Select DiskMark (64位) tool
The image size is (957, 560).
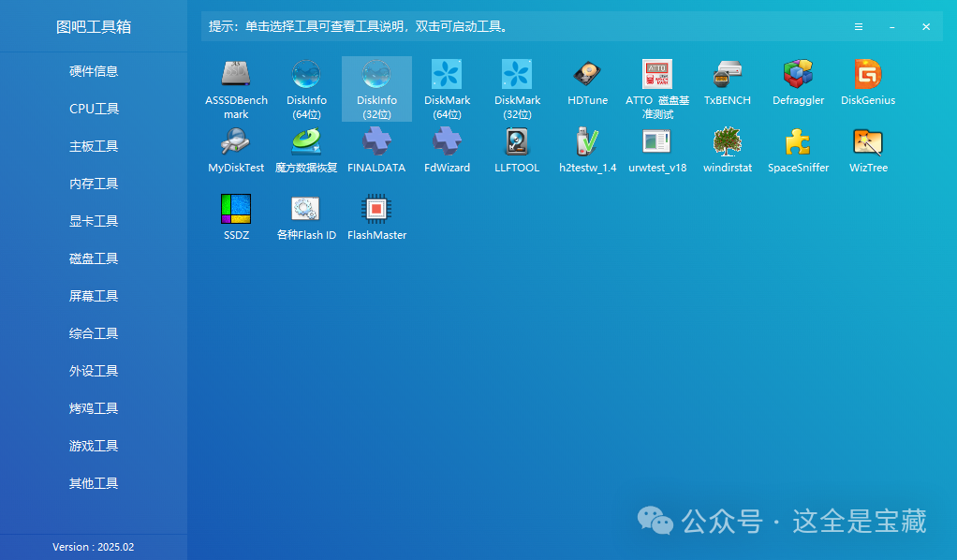447,89
